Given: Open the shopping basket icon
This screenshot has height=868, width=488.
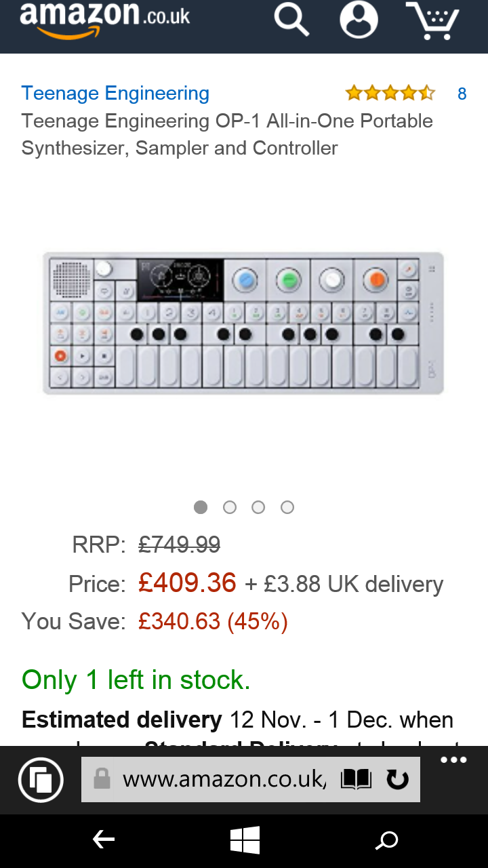Looking at the screenshot, I should click(x=433, y=20).
